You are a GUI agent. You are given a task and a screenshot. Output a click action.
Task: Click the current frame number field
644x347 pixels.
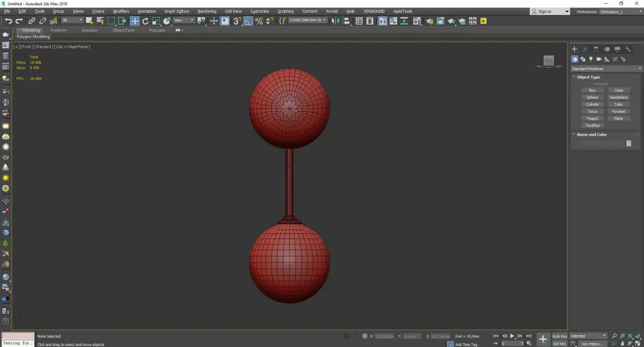512,344
